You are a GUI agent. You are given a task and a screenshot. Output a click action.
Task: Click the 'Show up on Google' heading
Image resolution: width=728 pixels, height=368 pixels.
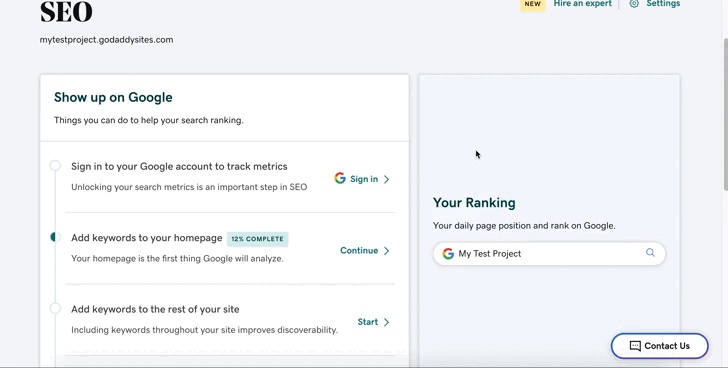coord(113,97)
